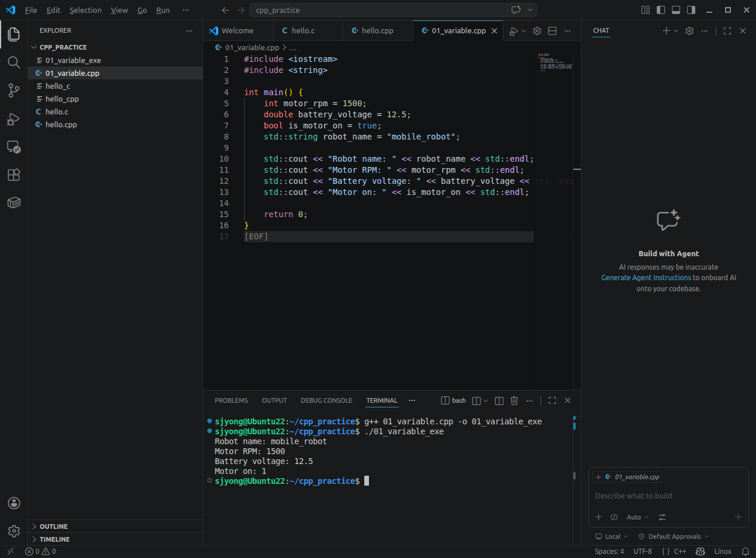Open the run button dropdown arrow
The height and width of the screenshot is (558, 756).
click(x=524, y=31)
